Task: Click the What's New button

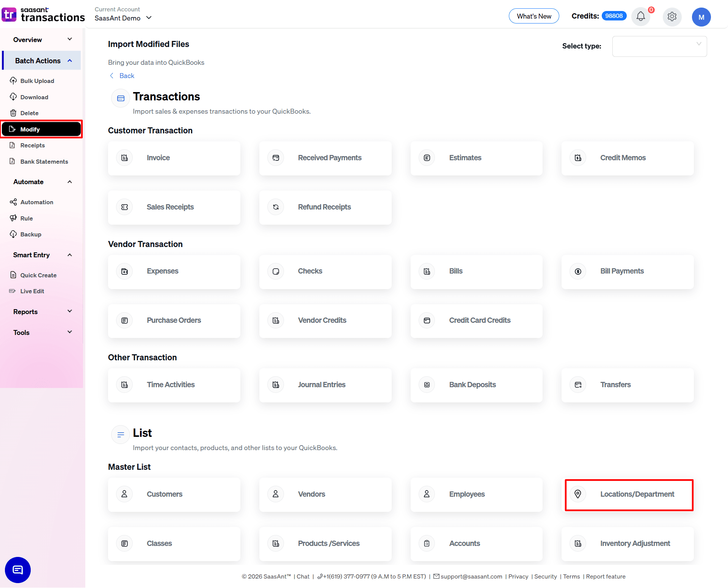Action: pyautogui.click(x=533, y=16)
